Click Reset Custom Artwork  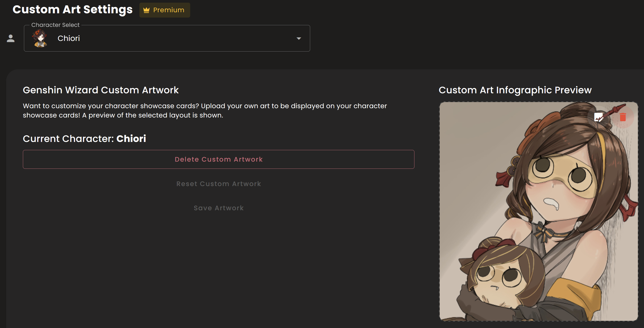(x=219, y=184)
